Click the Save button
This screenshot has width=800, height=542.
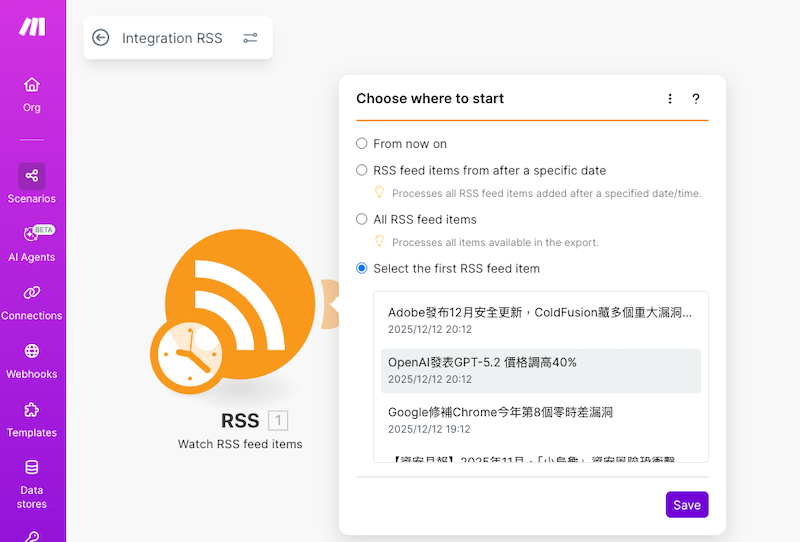point(687,505)
